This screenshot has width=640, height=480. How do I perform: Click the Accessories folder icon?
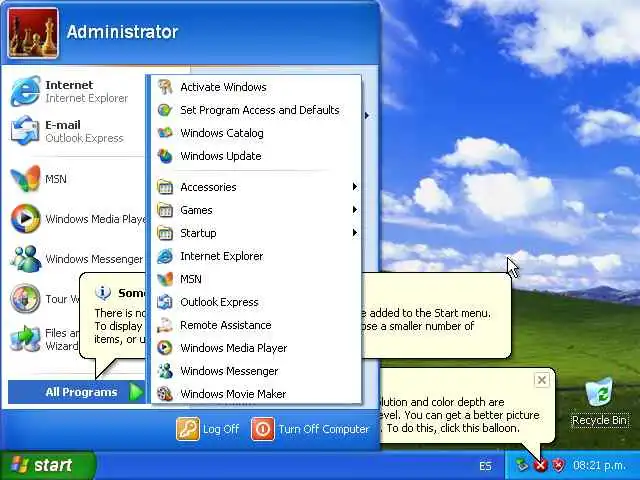point(165,187)
